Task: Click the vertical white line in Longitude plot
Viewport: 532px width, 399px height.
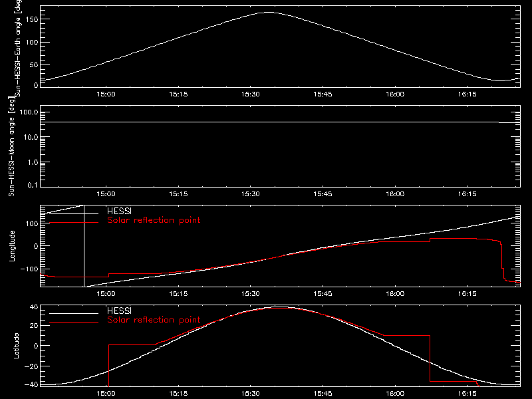Action: point(84,246)
